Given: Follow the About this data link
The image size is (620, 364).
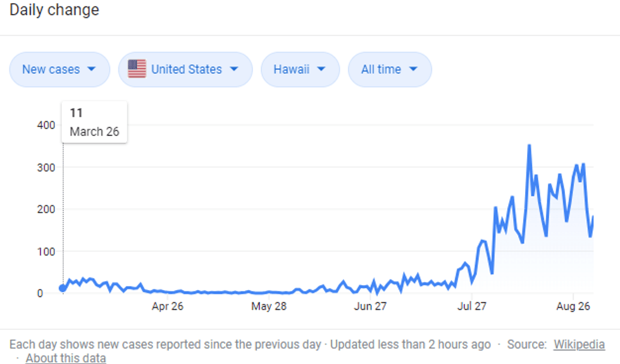Looking at the screenshot, I should coord(66,358).
